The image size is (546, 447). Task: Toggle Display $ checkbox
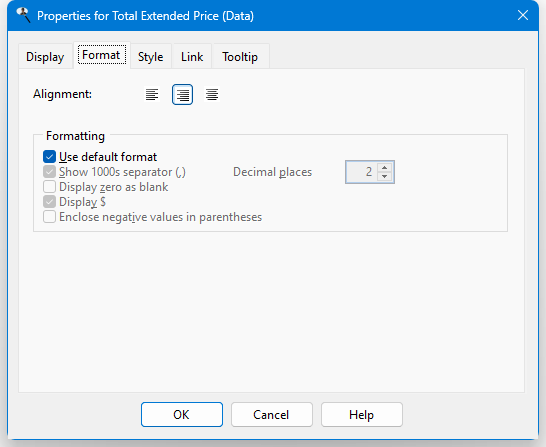49,202
